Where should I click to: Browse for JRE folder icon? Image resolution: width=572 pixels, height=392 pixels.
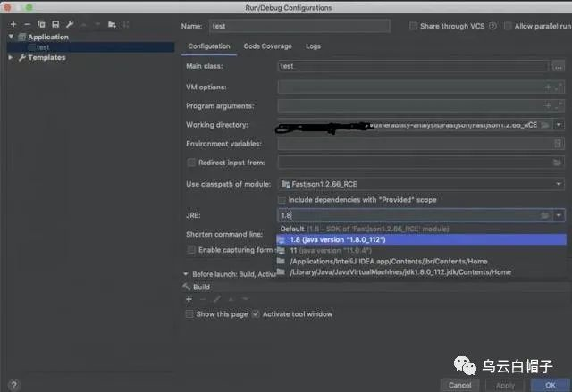pos(545,215)
